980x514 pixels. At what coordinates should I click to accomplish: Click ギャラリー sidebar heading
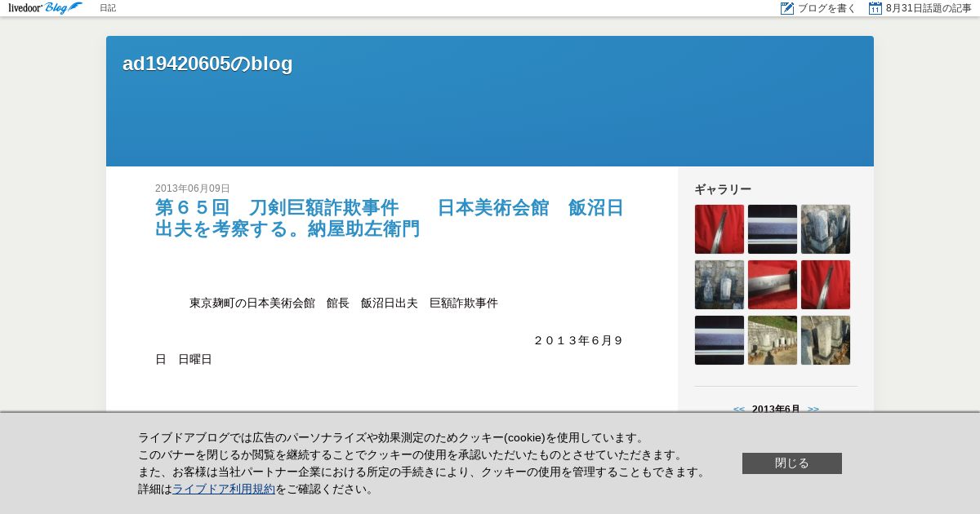click(723, 189)
